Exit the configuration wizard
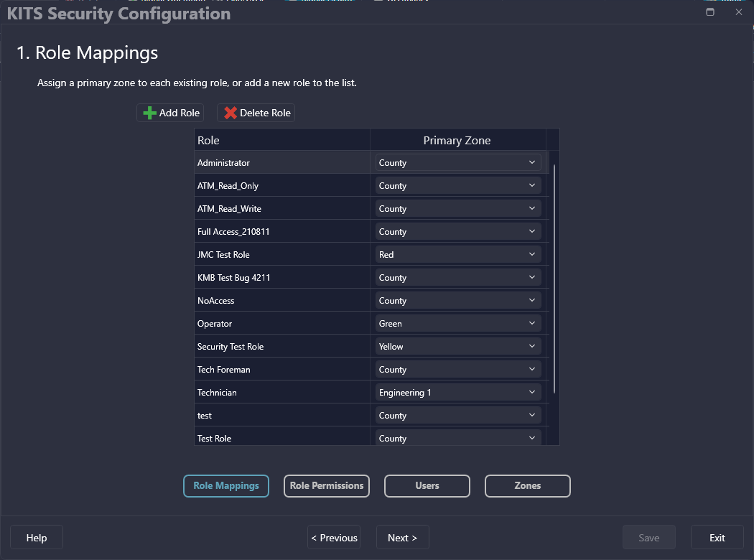 717,538
